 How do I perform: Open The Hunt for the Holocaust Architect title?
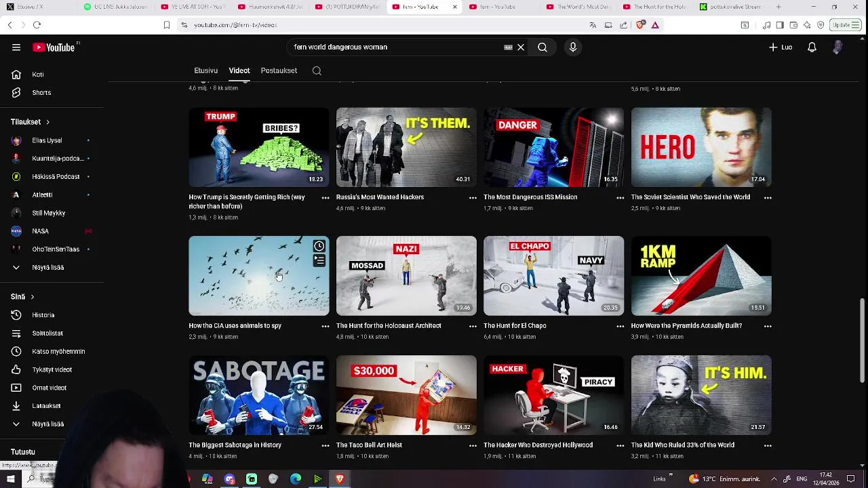(389, 326)
